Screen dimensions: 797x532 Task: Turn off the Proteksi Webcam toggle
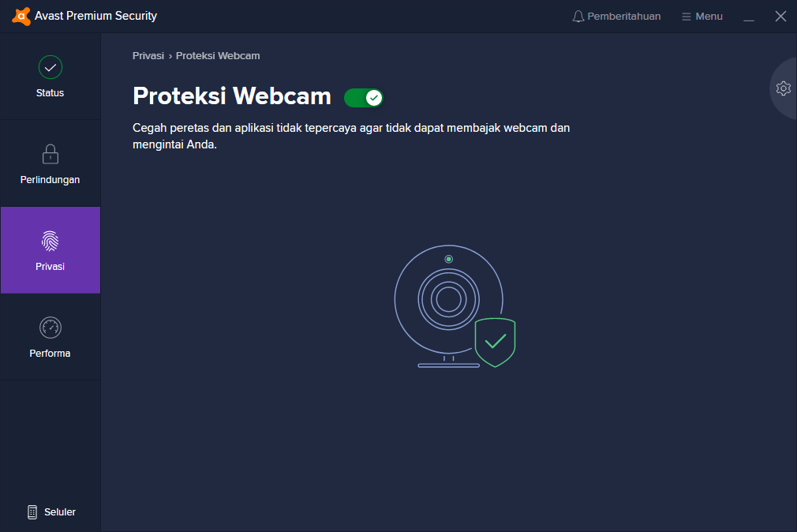point(364,97)
